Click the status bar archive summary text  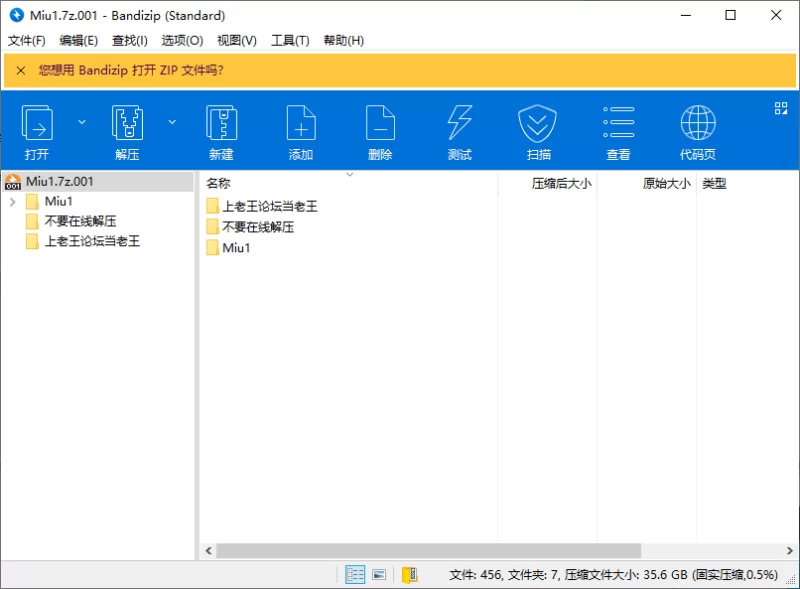pos(613,575)
